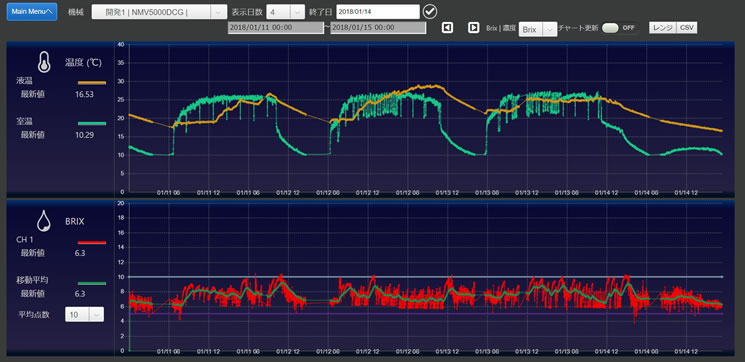745x362 pixels.
Task: Click the 移動平均 green legend line
Action: (x=92, y=283)
